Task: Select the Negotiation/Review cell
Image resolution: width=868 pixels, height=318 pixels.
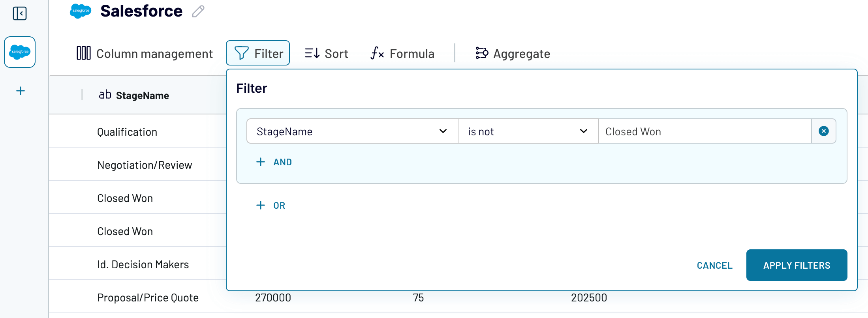Action: [145, 165]
